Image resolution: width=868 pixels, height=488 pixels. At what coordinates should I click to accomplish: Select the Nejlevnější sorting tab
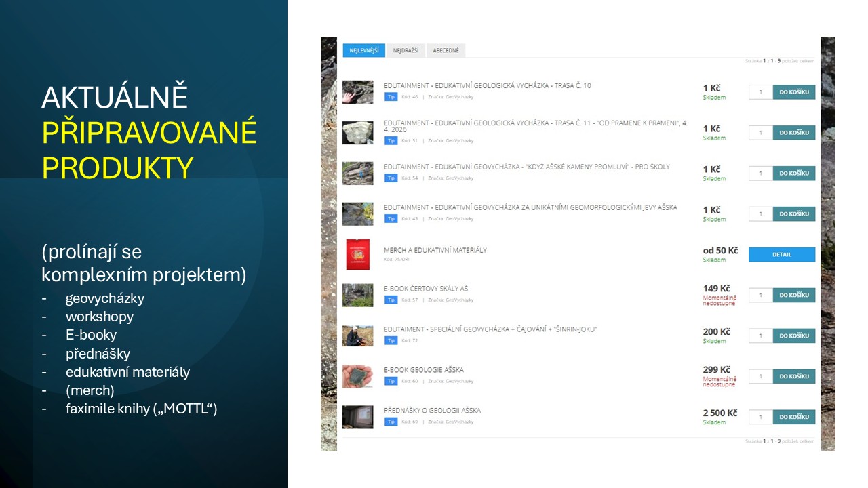point(363,51)
